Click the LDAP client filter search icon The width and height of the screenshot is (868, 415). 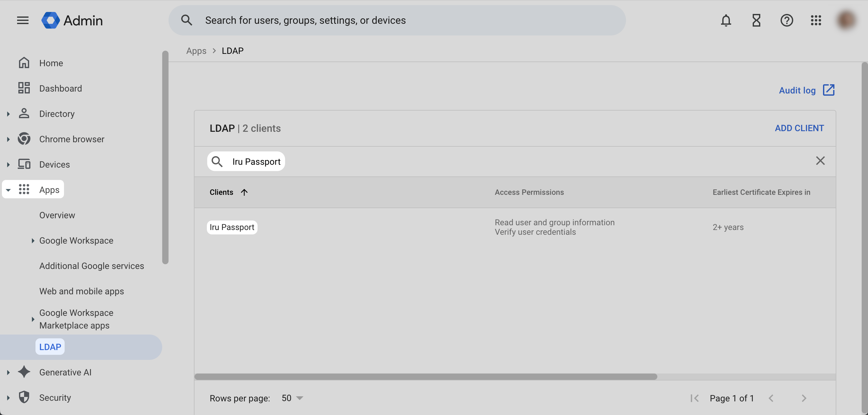217,162
